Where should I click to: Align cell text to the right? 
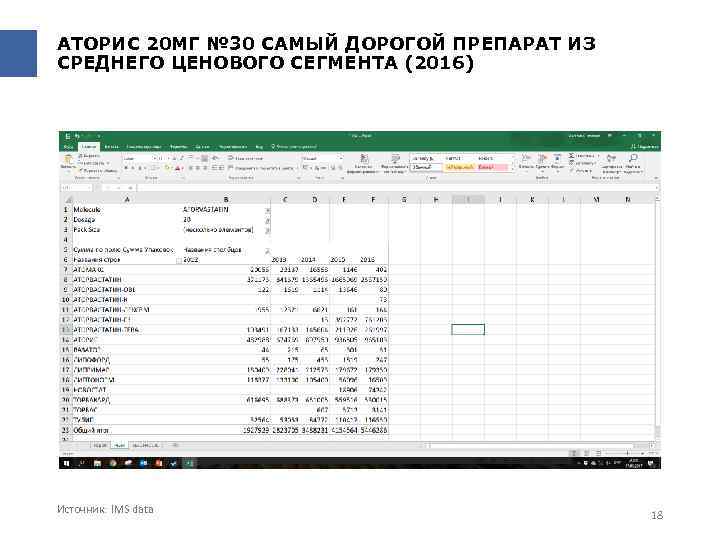(205, 168)
